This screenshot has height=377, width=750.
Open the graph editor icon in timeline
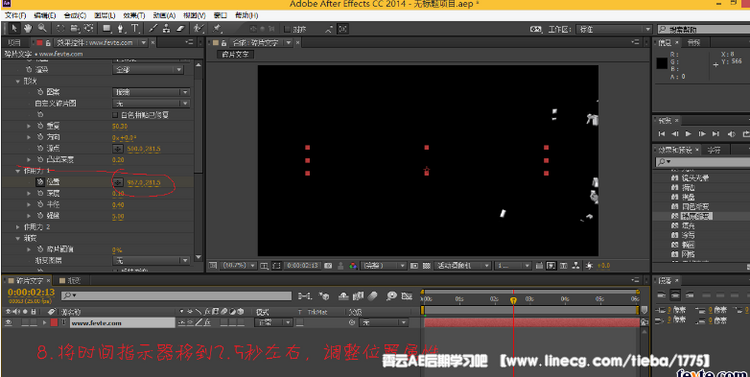click(407, 296)
